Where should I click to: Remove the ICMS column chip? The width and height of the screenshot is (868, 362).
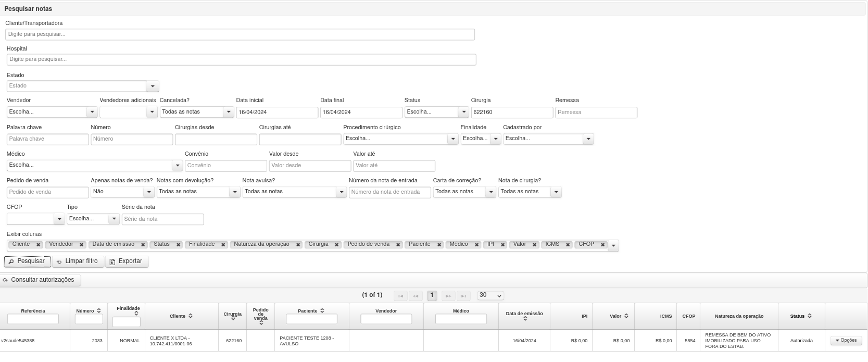click(568, 245)
